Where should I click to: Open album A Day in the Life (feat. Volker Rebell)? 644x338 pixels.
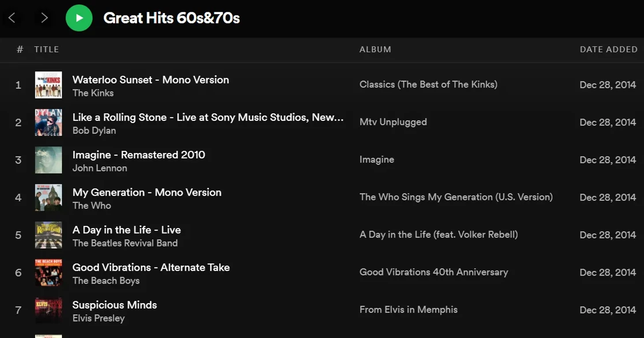[x=438, y=234]
